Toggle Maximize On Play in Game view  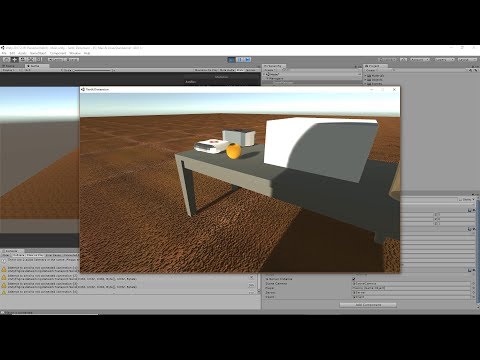coord(206,70)
